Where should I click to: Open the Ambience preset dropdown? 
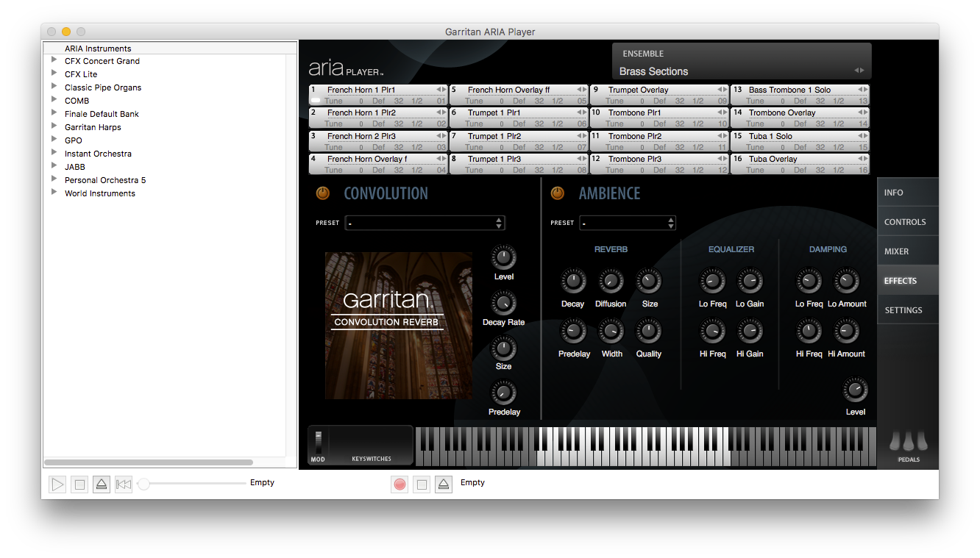click(628, 223)
